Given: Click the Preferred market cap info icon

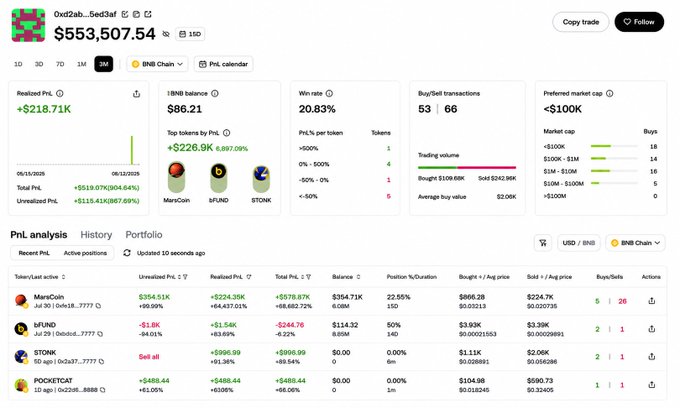Looking at the screenshot, I should click(x=609, y=93).
